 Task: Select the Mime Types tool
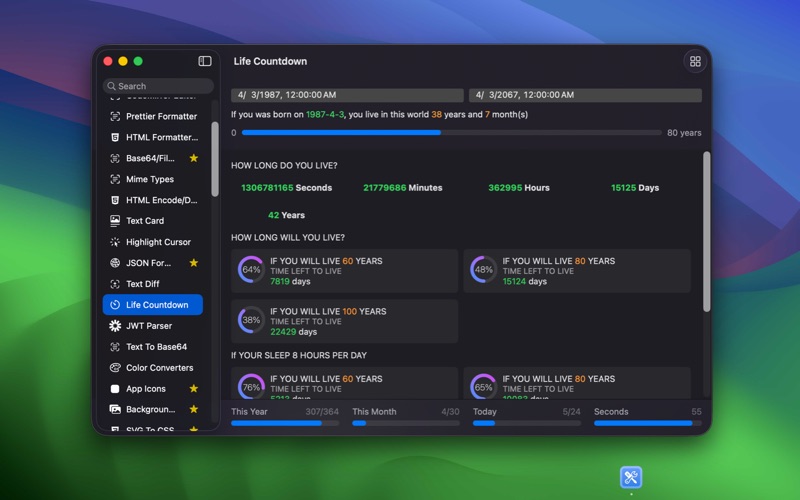(x=149, y=180)
